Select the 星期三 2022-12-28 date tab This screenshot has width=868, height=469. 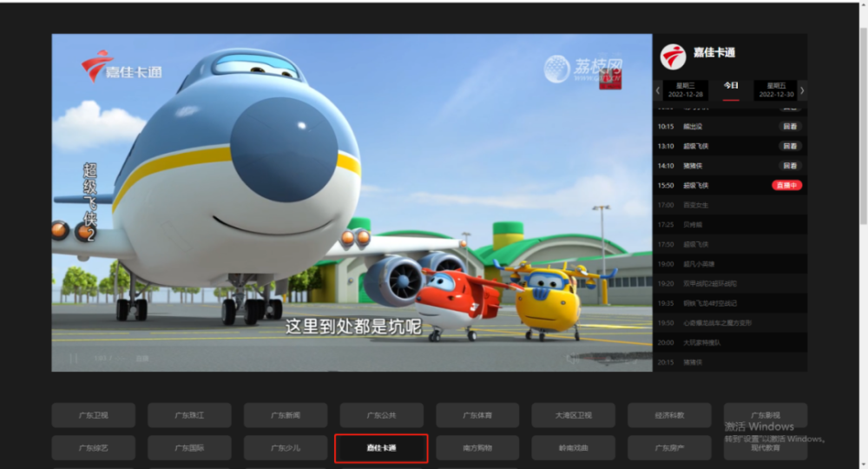tap(686, 90)
